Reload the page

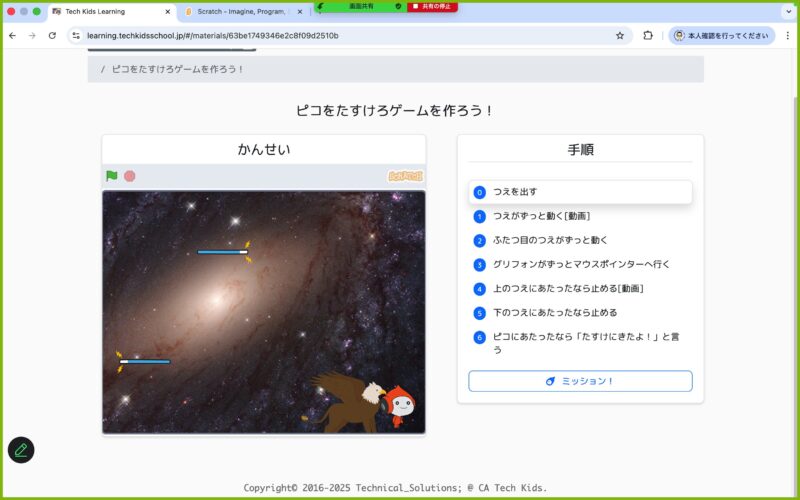[52, 35]
